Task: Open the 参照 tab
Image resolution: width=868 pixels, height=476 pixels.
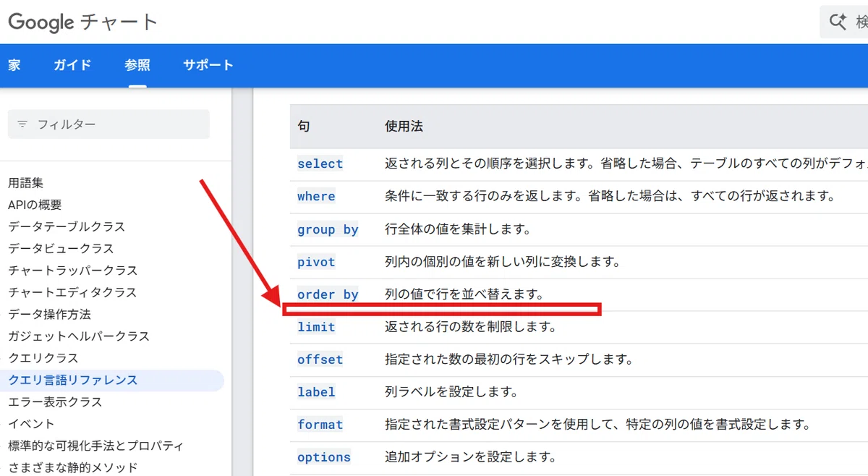Action: (137, 65)
